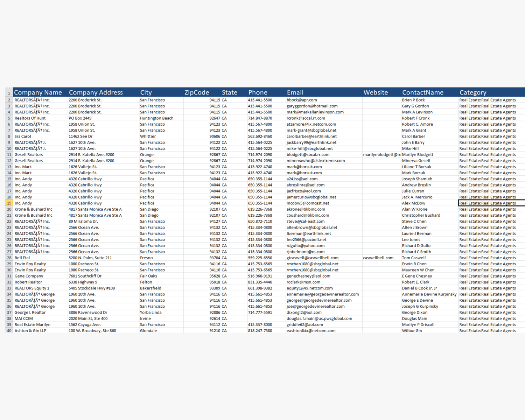Click address '4817 Santa Monica Ave Ste A' row 20
The height and width of the screenshot is (420, 525).
pos(103,209)
